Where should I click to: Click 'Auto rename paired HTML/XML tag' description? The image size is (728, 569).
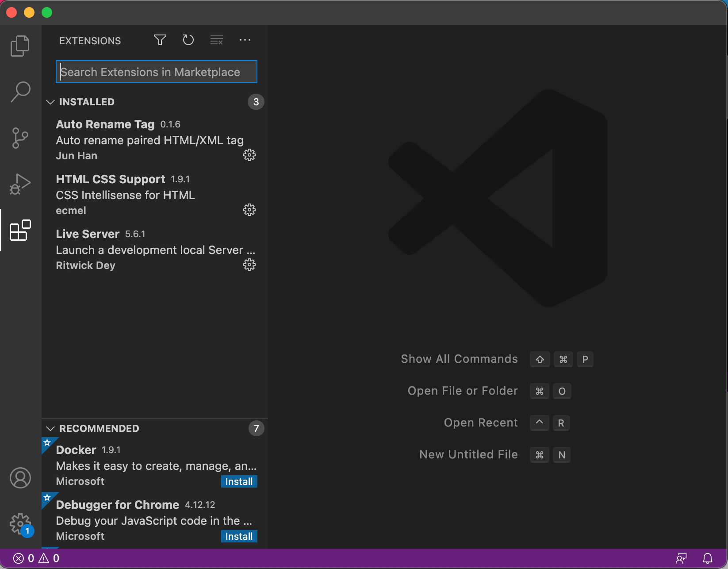pos(150,140)
